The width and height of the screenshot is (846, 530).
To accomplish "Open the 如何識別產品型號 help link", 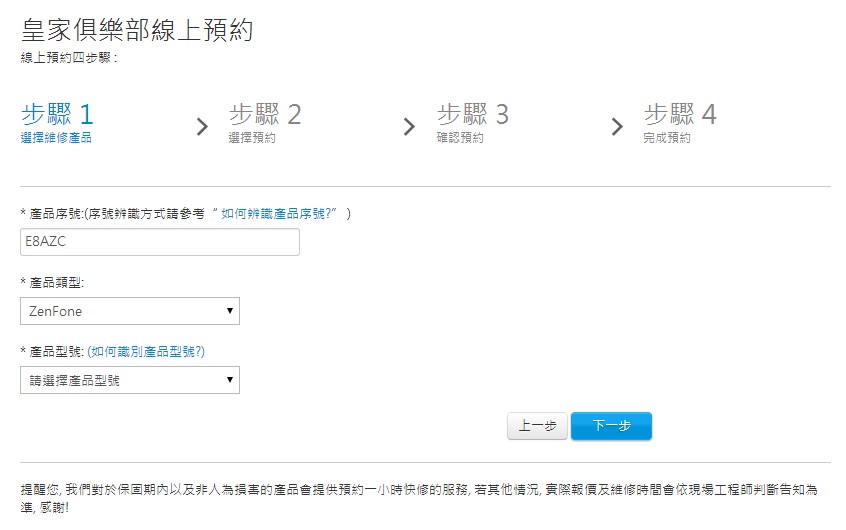I will (x=146, y=351).
